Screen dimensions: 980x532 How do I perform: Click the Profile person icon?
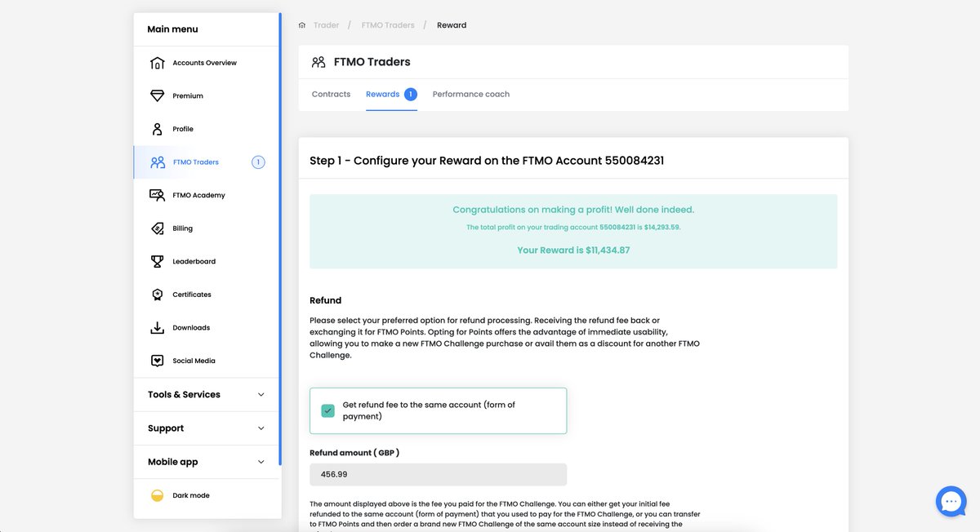point(158,129)
